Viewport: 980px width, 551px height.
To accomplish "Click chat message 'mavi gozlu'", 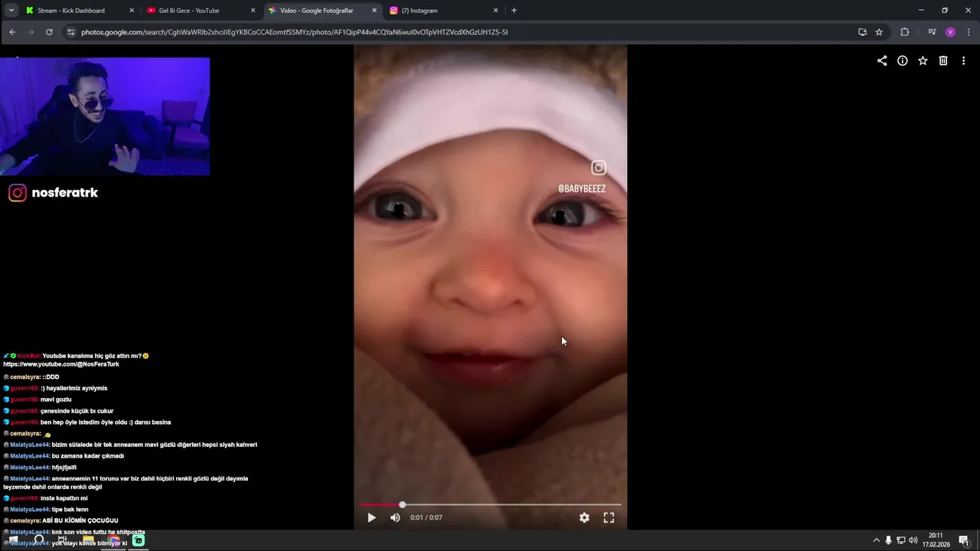I will tap(56, 399).
